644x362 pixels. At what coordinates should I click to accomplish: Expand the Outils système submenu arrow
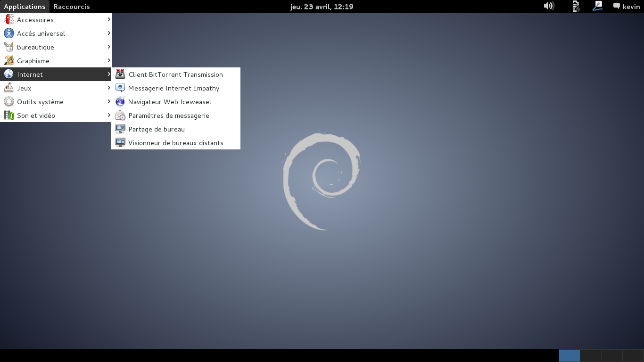click(109, 101)
